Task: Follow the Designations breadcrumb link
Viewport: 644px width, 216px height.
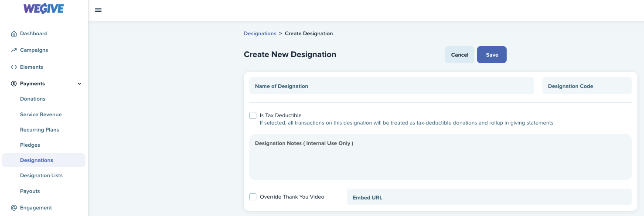Action: click(260, 34)
